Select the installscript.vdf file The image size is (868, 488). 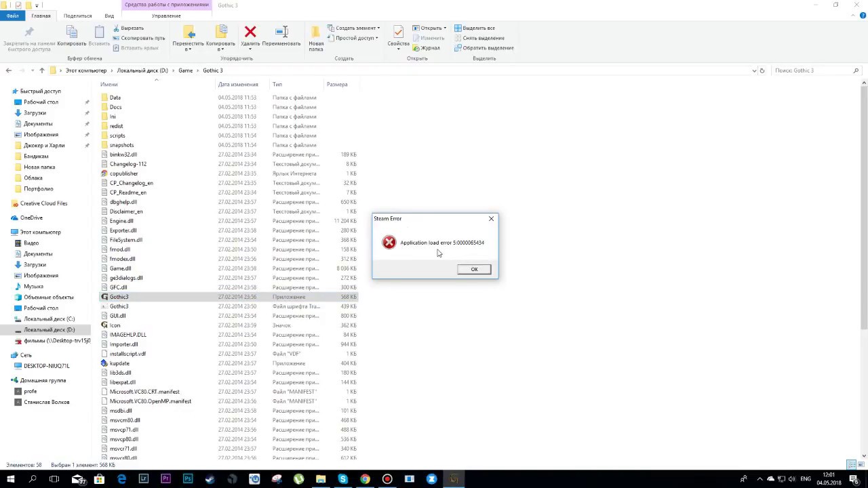[x=127, y=354]
